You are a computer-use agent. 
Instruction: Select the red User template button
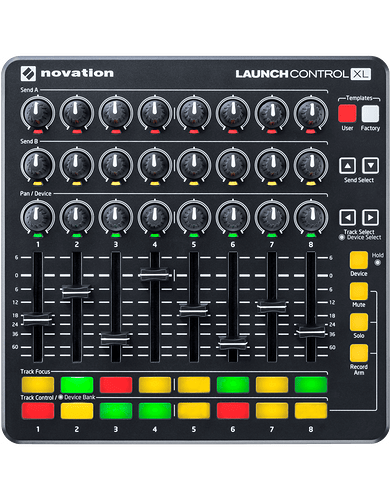(347, 114)
